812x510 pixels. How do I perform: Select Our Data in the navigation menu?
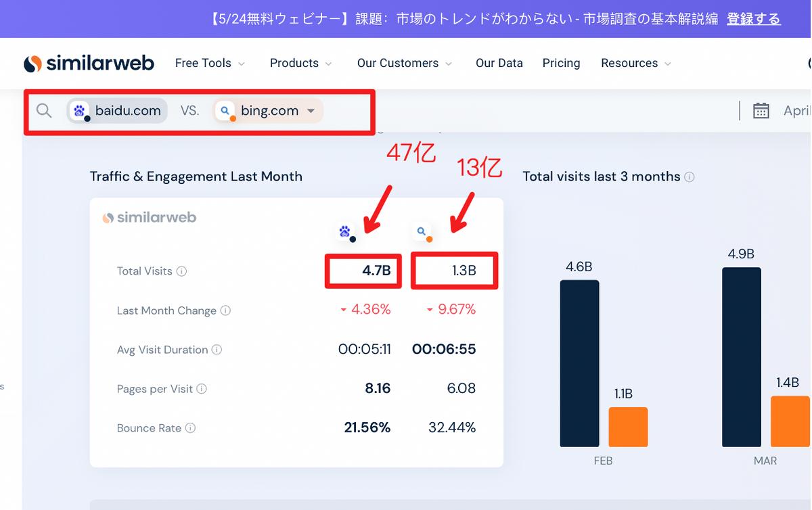pos(499,63)
